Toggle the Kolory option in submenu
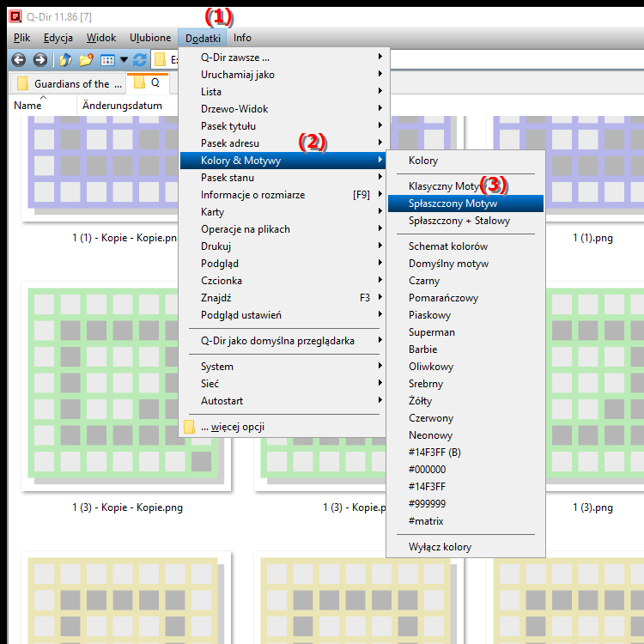 (x=465, y=161)
